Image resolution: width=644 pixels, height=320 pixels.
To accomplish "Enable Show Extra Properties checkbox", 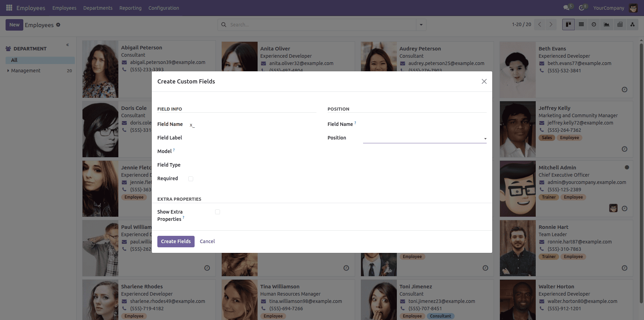I will pyautogui.click(x=218, y=212).
